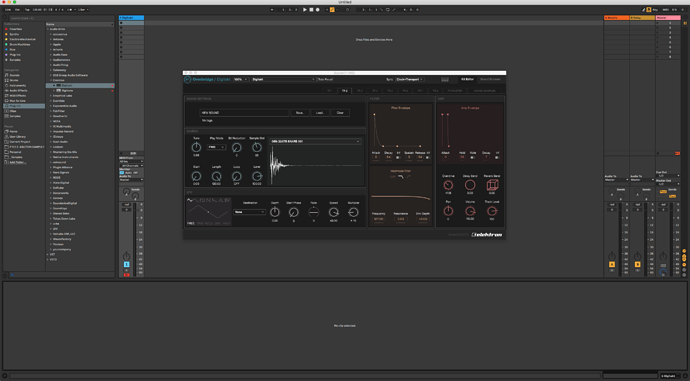Image resolution: width=690 pixels, height=381 pixels.
Task: Click the Overdrive knob in Amp section
Action: click(448, 185)
